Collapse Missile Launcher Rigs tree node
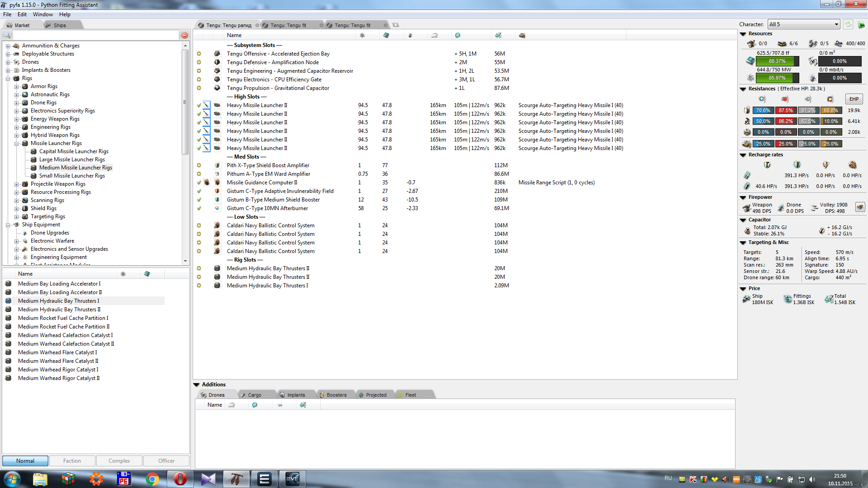Screen dimensions: 868x488 [x=16, y=143]
